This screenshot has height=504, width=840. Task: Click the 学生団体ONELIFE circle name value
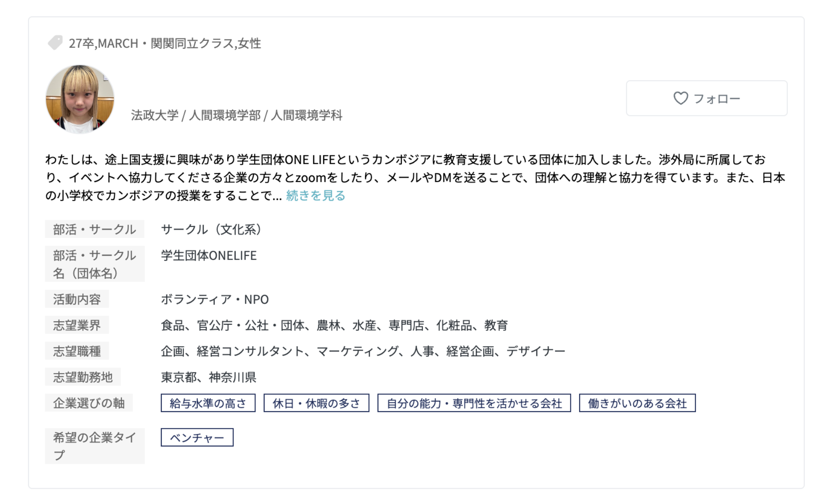(209, 255)
